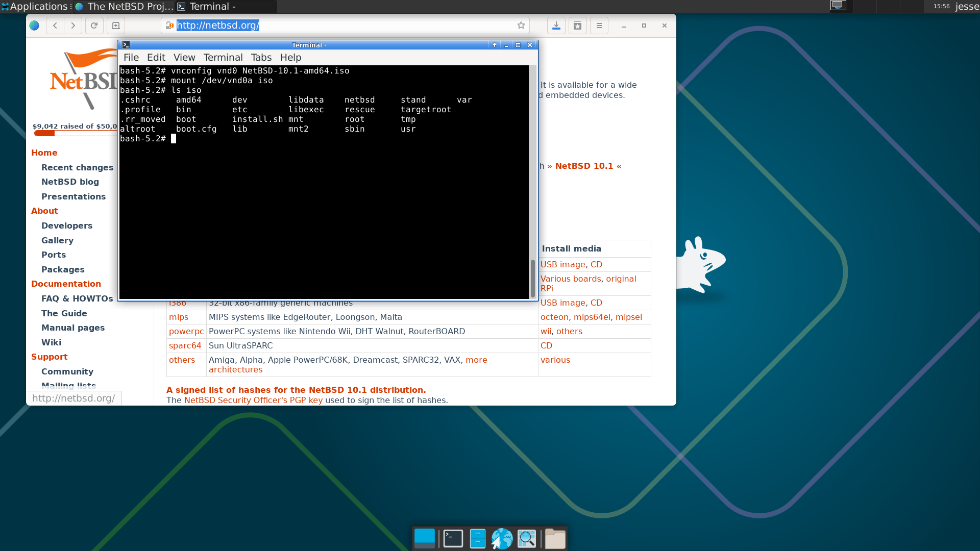Click the terminal window menu icon in its title bar

coord(126,45)
